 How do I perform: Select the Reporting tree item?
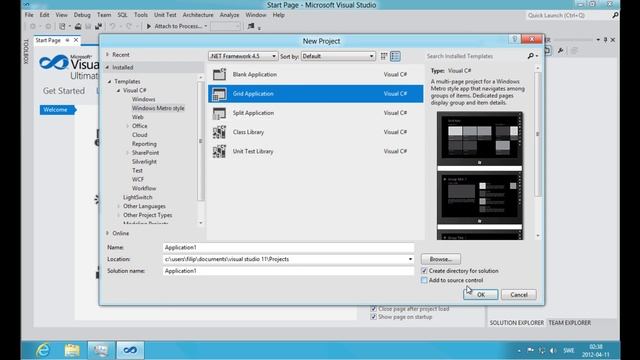(x=144, y=144)
